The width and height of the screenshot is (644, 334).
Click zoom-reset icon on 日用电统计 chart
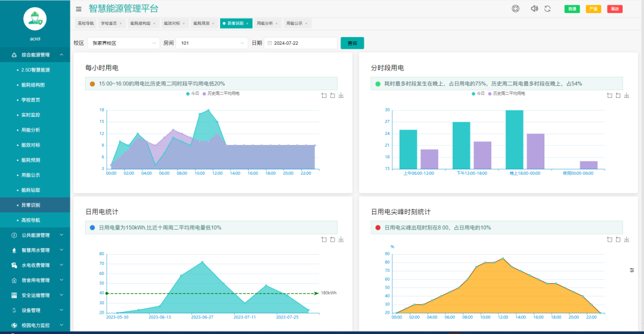pos(332,240)
